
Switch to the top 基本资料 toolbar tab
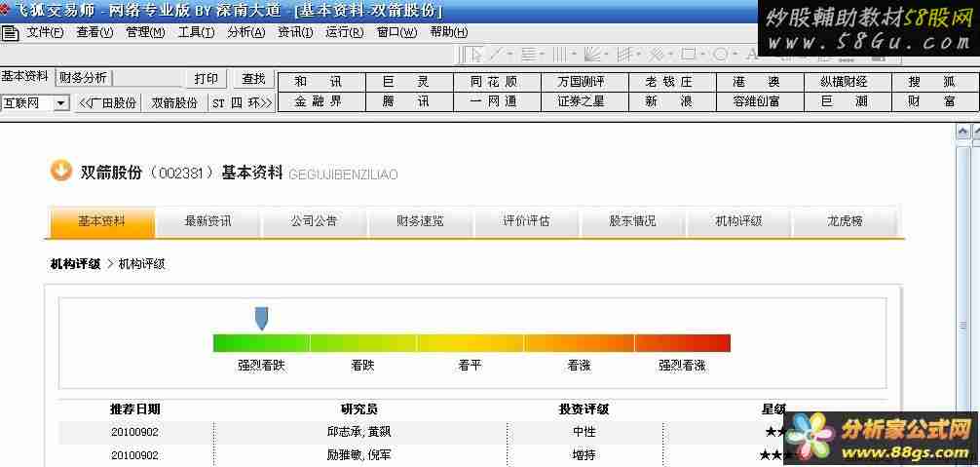[x=25, y=76]
